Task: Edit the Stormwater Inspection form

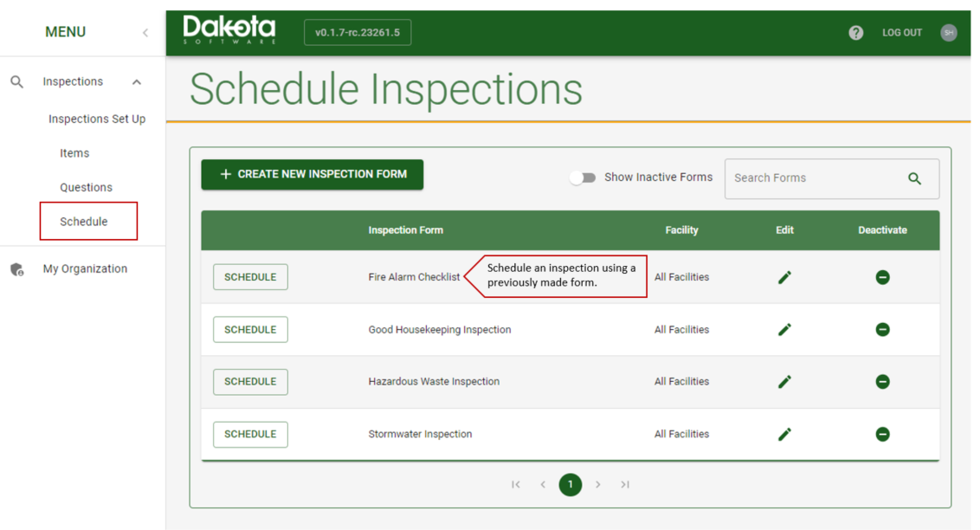Action: pos(784,434)
